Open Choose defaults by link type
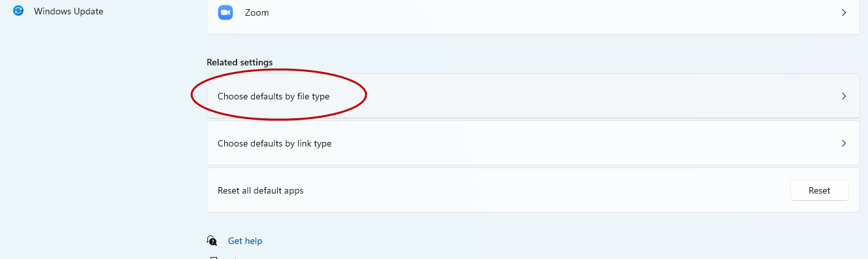Viewport: 868px width, 259px height. click(x=533, y=143)
